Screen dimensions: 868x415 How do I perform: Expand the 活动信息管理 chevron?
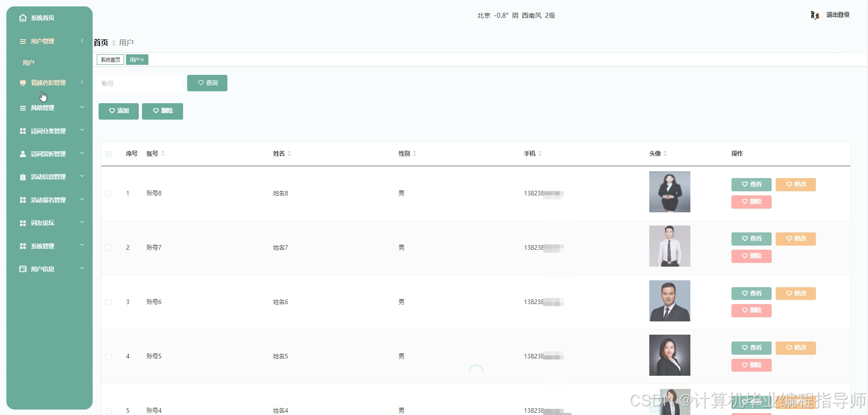tap(82, 176)
